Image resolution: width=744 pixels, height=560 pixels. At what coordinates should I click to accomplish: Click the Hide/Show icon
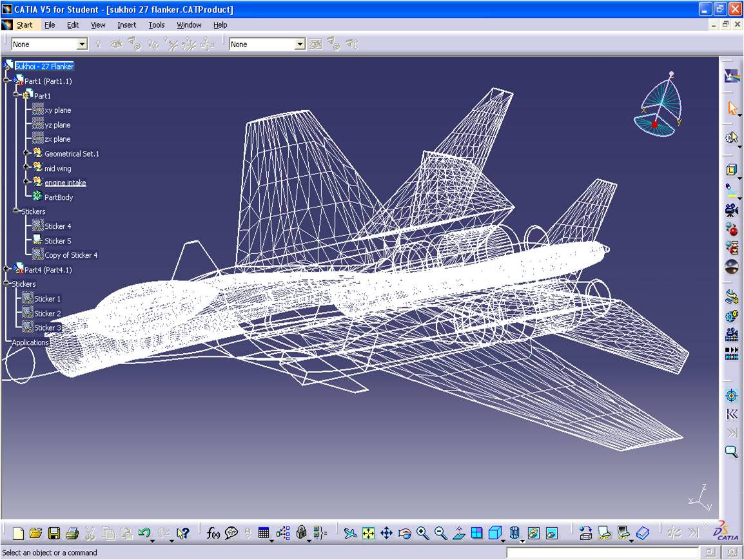click(x=534, y=534)
